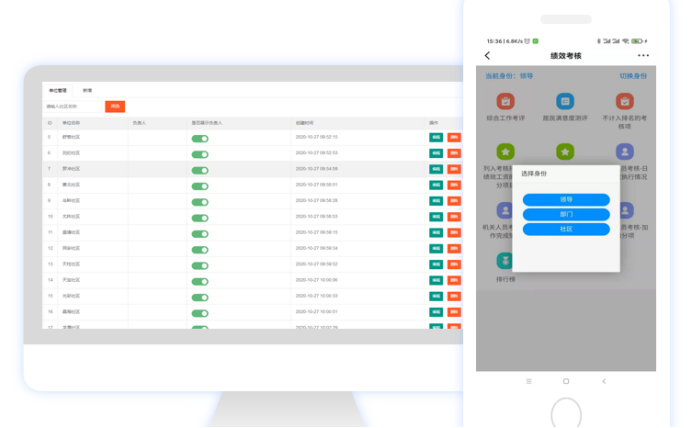Click the orange search button beside the input
Screen dimensions: 692x428
click(x=115, y=106)
